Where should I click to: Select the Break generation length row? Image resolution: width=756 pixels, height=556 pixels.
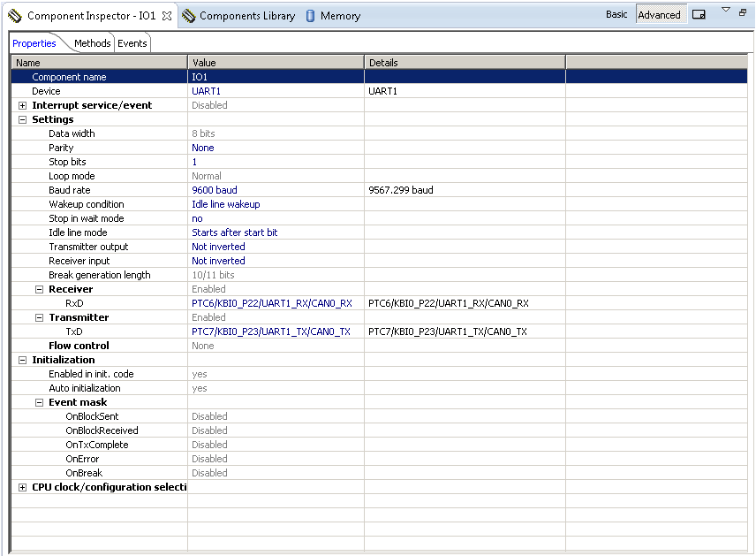pos(379,275)
